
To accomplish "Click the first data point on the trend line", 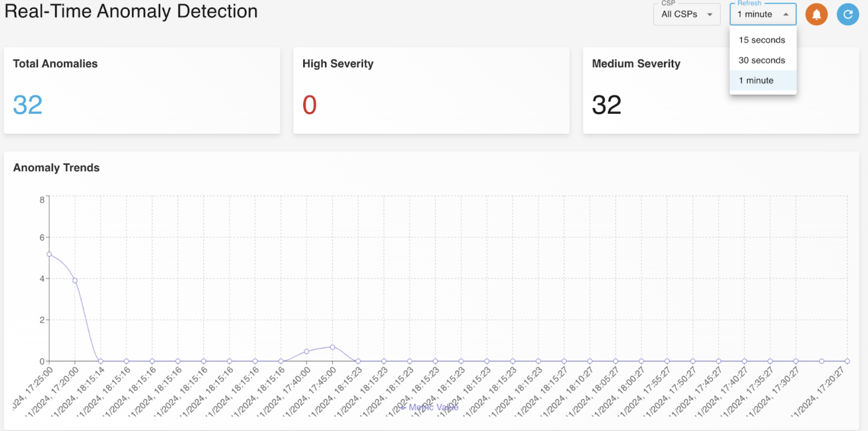I will (x=49, y=254).
